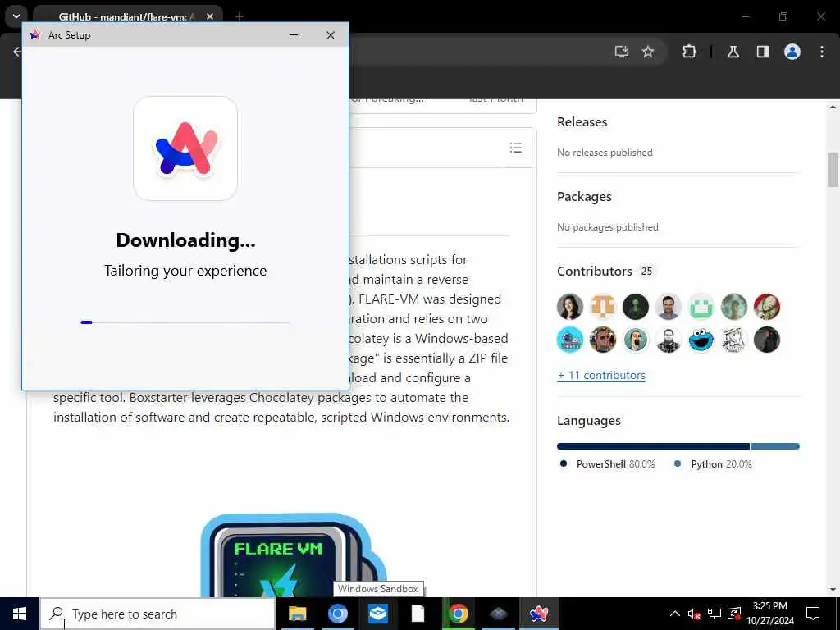Image resolution: width=840 pixels, height=630 pixels.
Task: Open the notification center icon
Action: (x=813, y=614)
